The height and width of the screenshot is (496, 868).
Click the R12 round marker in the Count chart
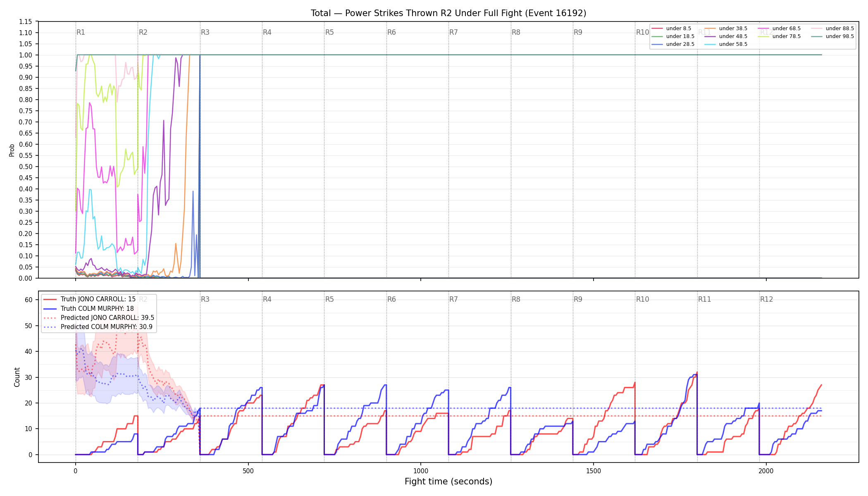766,299
